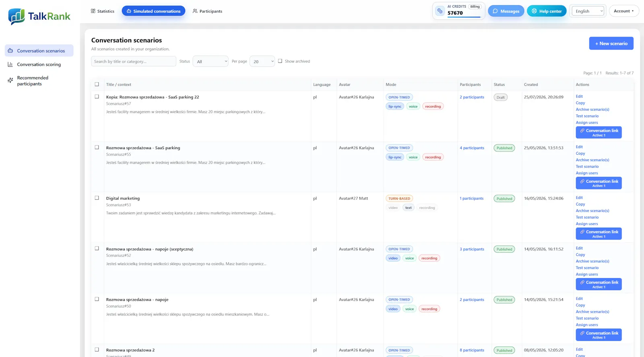Viewport: 644px width, 357px height.
Task: Check the Rozmowa sprzedażowa - napoje checkbox
Action: coord(97,299)
